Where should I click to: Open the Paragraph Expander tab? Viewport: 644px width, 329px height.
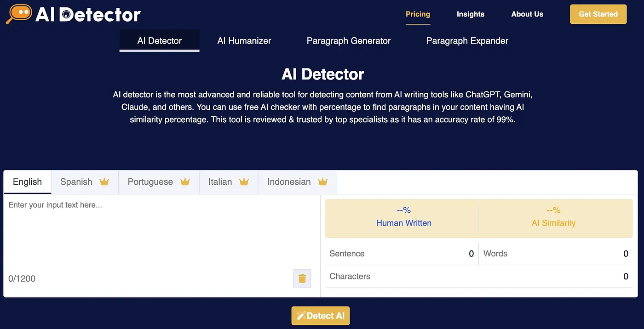point(467,41)
